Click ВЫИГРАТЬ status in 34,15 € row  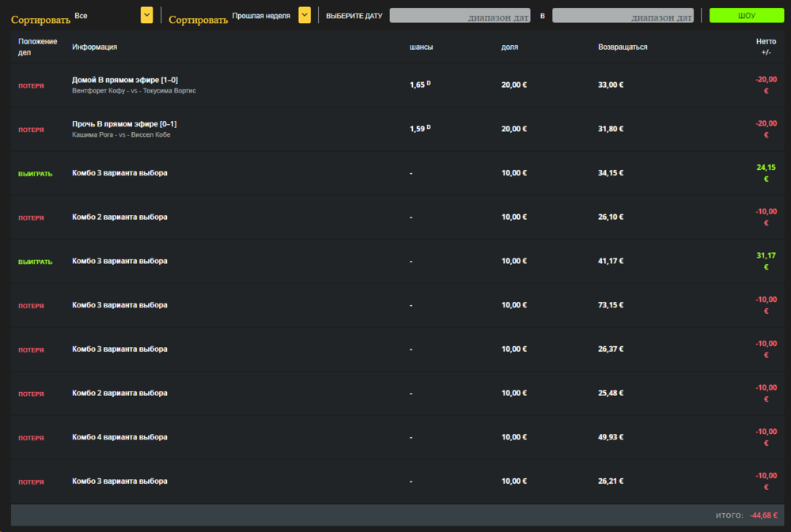point(36,174)
